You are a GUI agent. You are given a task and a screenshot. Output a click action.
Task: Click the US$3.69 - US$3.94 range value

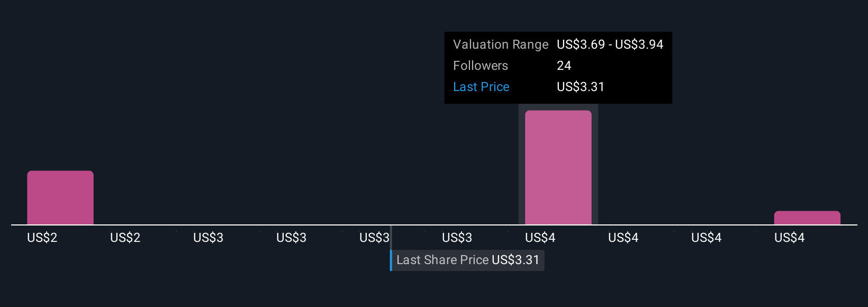coord(610,44)
